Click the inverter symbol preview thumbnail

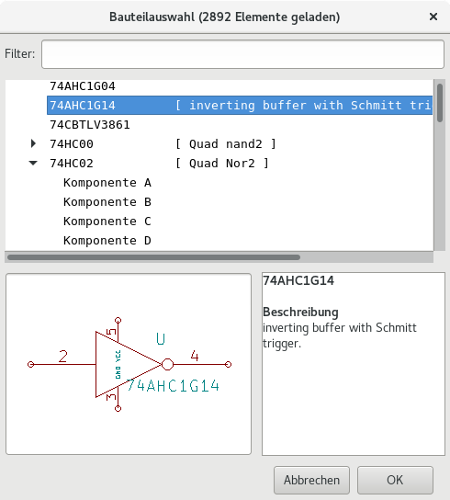[x=129, y=364]
